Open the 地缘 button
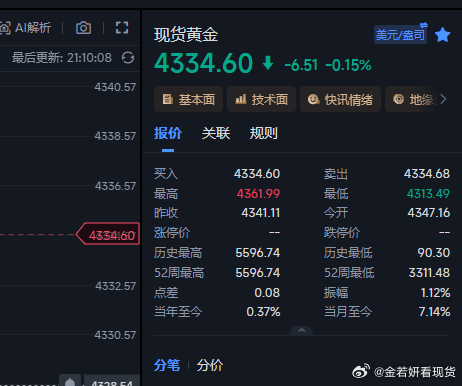 [x=412, y=99]
